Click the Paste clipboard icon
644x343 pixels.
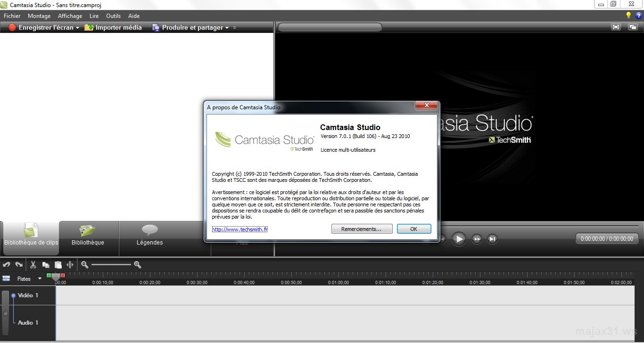point(58,265)
